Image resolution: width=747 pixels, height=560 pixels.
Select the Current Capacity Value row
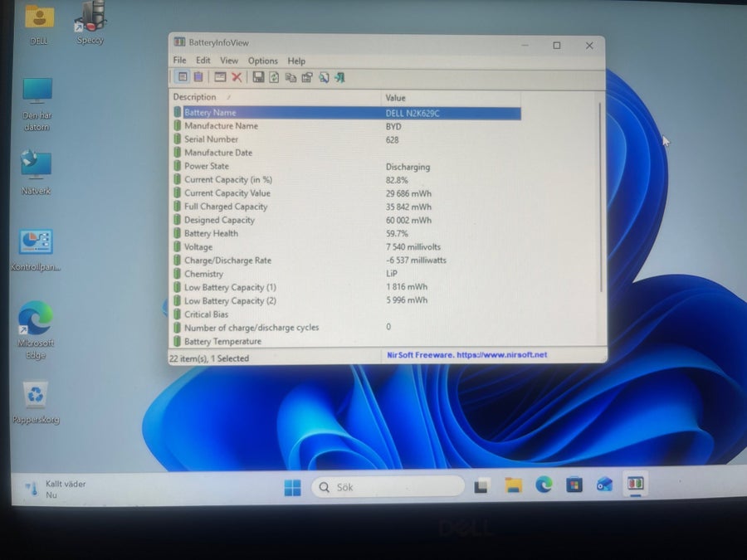tap(346, 192)
